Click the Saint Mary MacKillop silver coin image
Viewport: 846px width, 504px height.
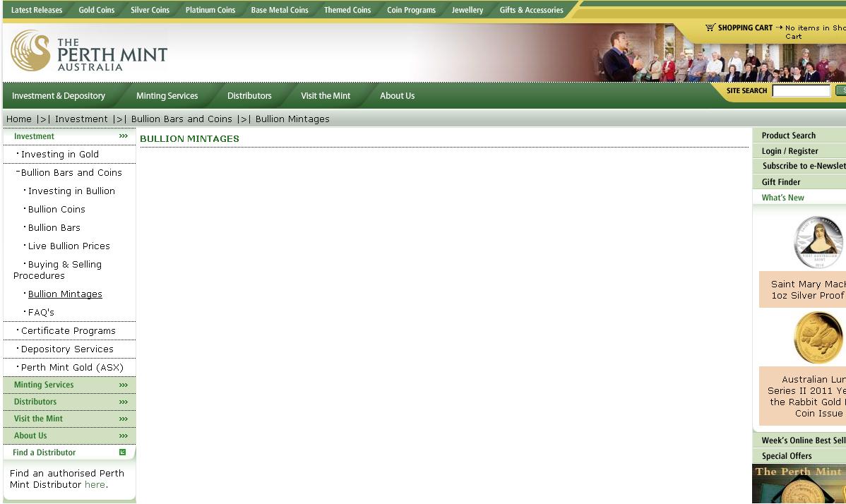pyautogui.click(x=818, y=243)
